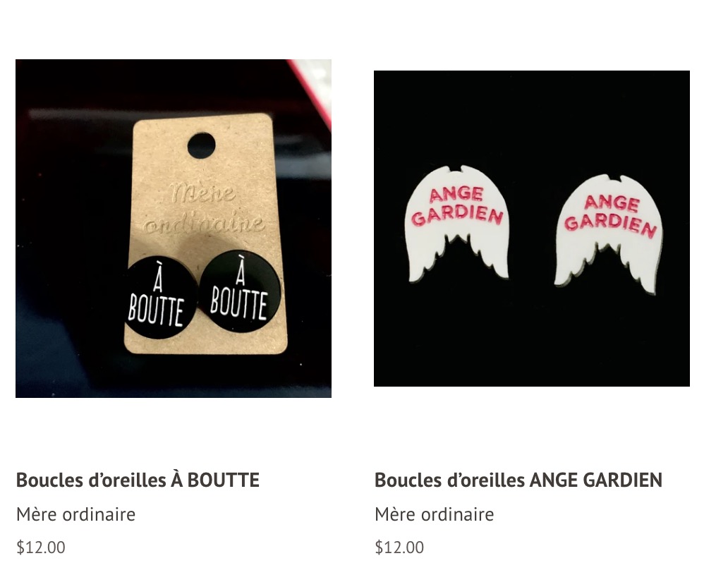The height and width of the screenshot is (587, 728).
Task: Click pink ANGE GARDIEN lettering on right wing
Action: [611, 215]
